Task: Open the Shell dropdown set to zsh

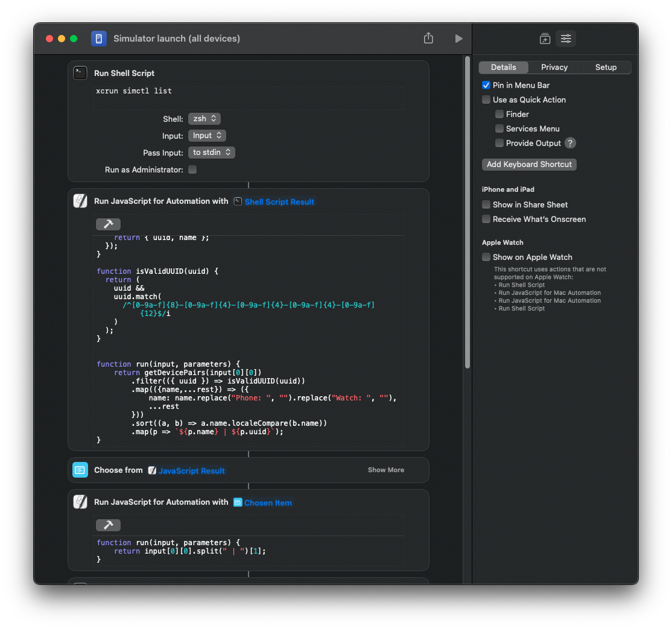Action: 204,118
